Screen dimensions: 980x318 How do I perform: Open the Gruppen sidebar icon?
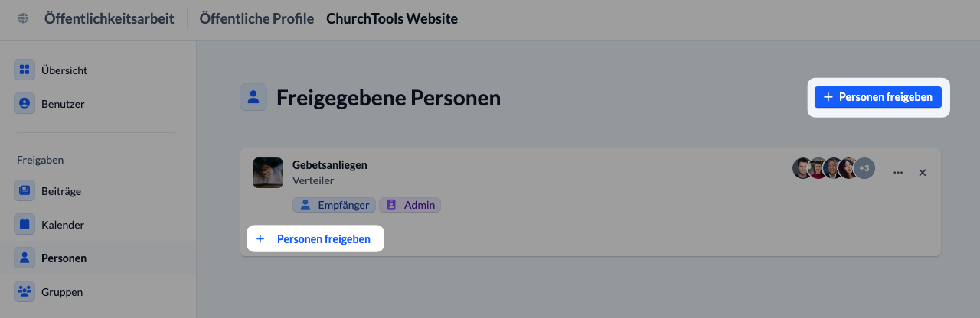(x=24, y=291)
